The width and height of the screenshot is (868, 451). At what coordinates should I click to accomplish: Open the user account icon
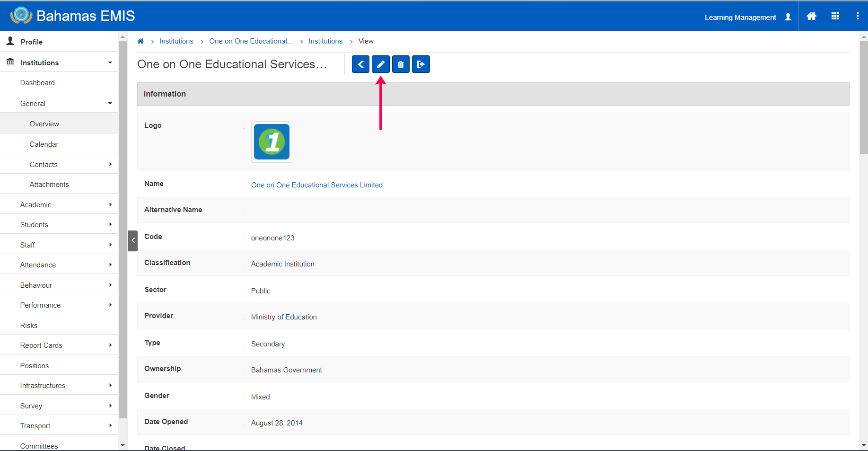[788, 17]
